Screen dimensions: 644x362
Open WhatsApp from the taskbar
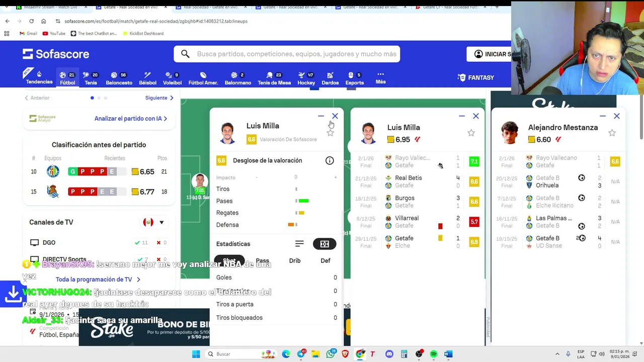coord(331,354)
